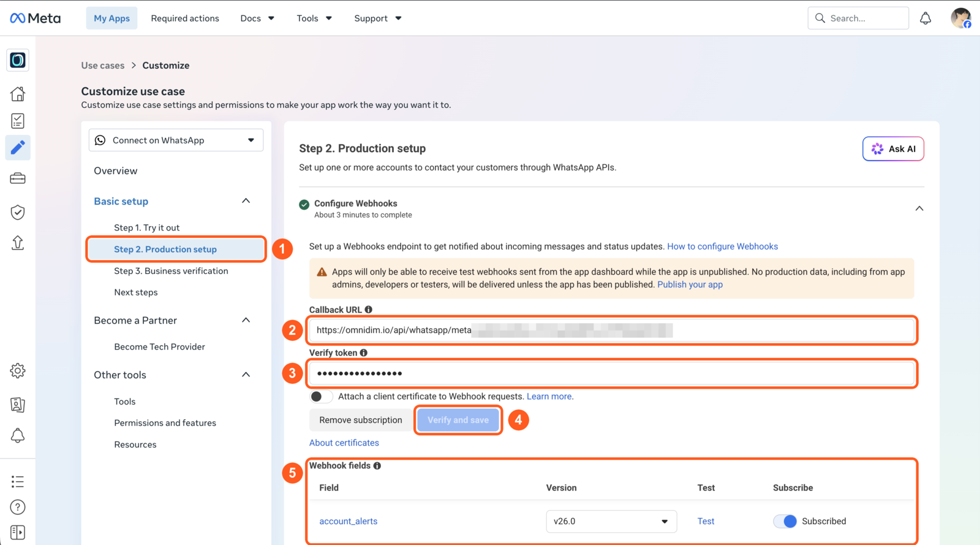Image resolution: width=980 pixels, height=545 pixels.
Task: Open the Publish your app link
Action: point(690,284)
